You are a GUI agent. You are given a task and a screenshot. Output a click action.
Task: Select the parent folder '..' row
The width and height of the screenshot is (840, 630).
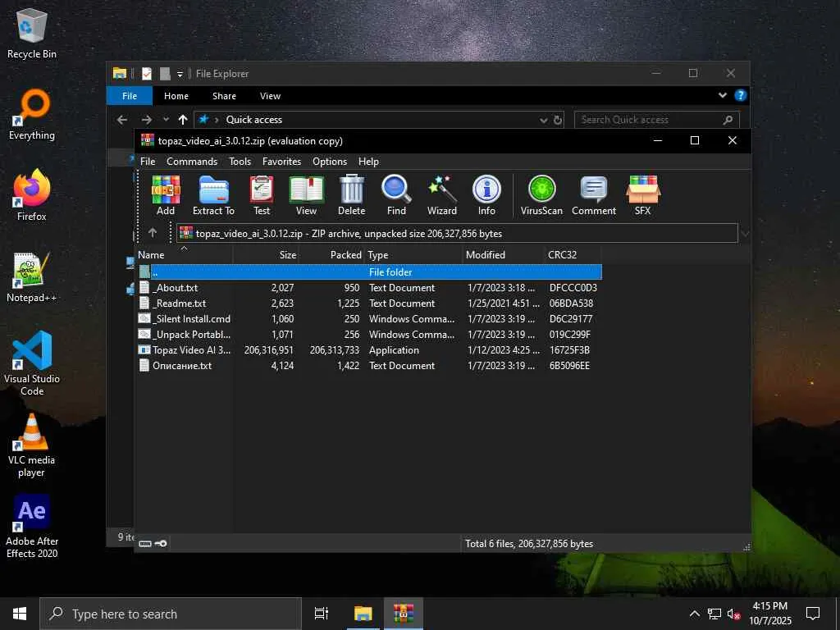tap(370, 272)
